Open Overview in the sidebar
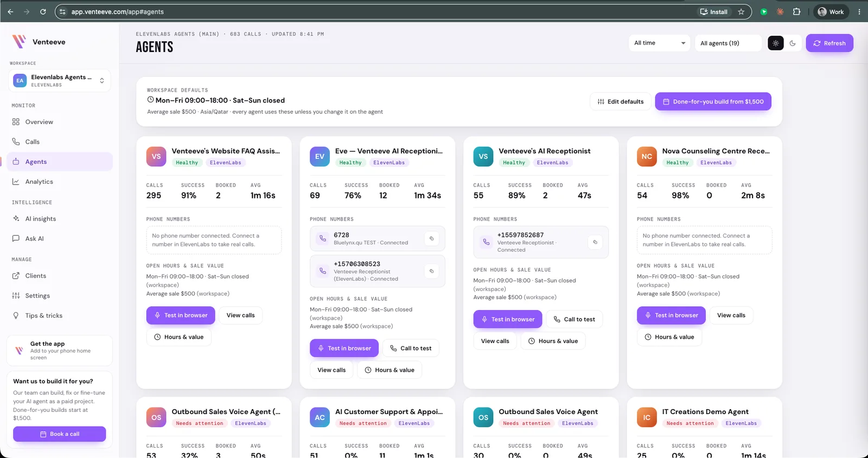Image resolution: width=868 pixels, height=458 pixels. tap(60, 122)
